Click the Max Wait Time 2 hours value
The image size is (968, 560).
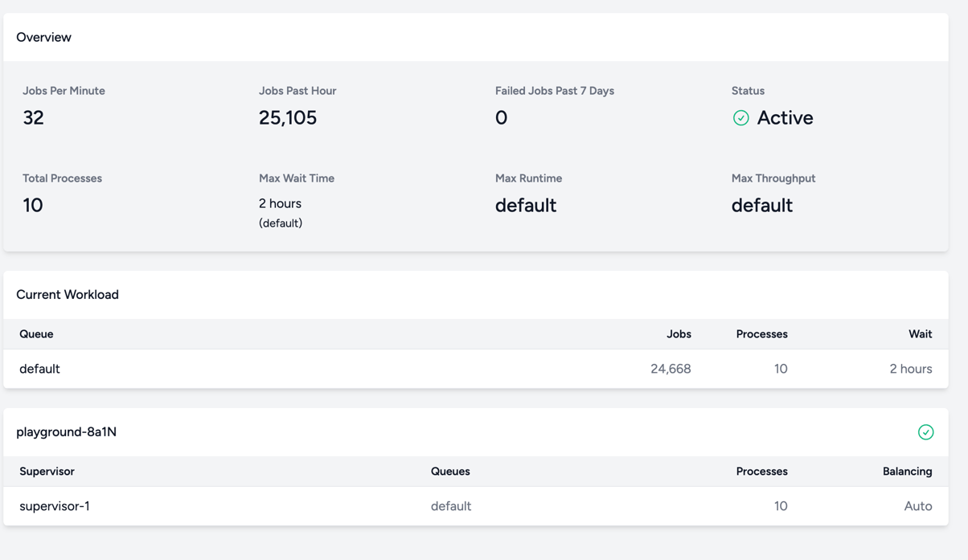[x=280, y=204]
